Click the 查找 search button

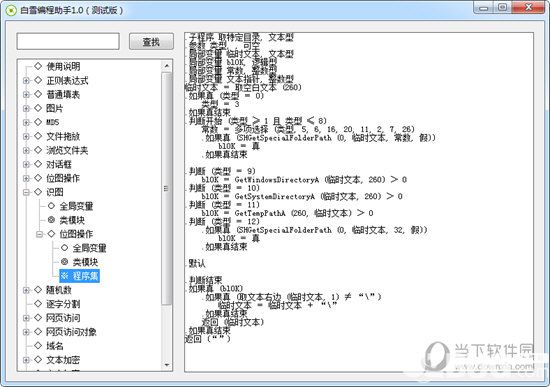coord(151,42)
